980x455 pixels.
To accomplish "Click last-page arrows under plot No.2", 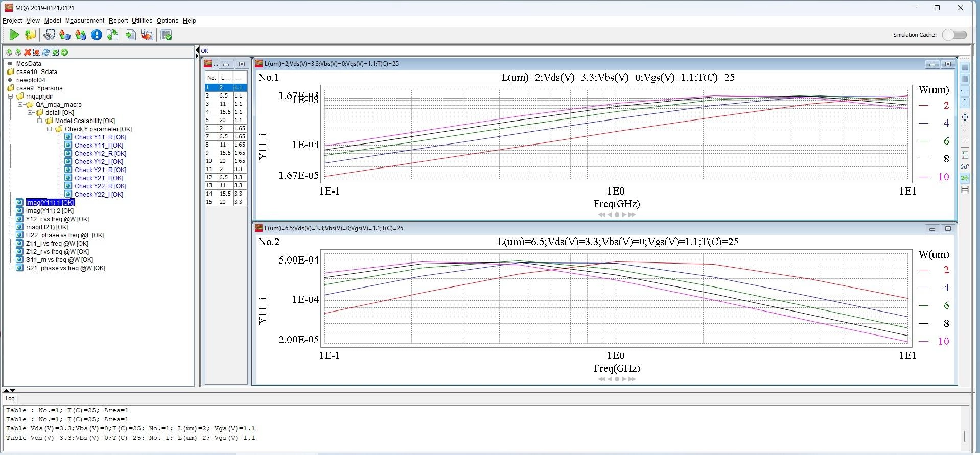I will coord(632,379).
